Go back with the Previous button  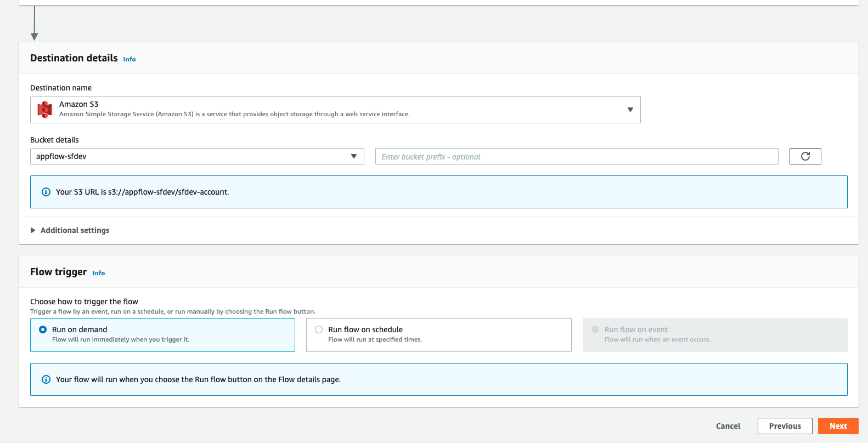point(785,426)
